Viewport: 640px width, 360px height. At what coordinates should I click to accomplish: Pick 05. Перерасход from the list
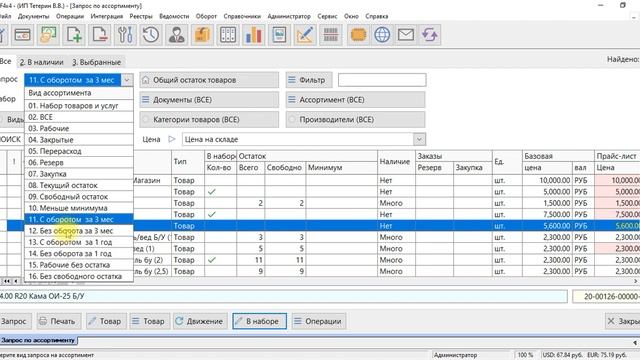tap(79, 151)
